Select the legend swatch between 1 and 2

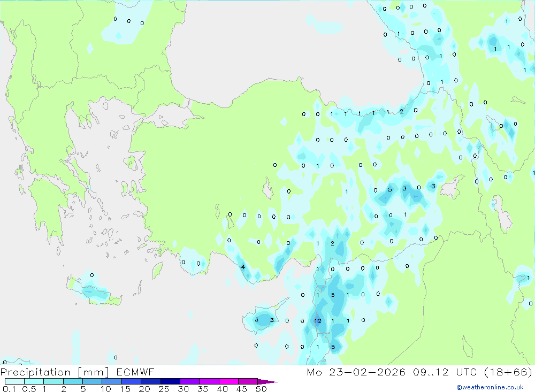53,381
